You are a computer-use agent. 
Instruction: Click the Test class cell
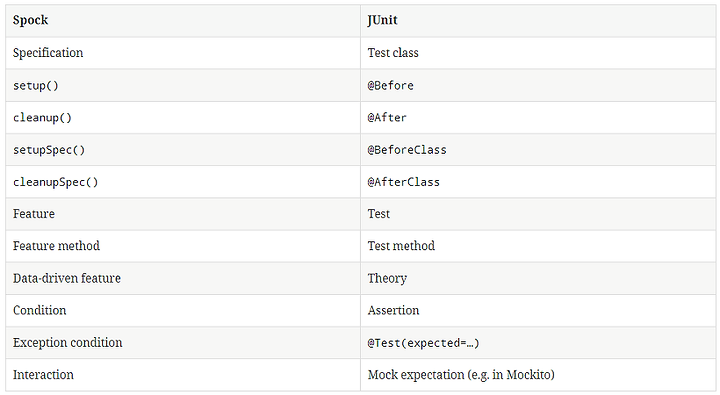coord(538,53)
